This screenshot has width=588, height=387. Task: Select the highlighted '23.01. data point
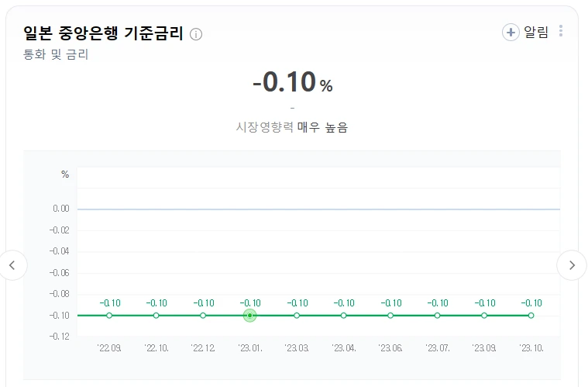pyautogui.click(x=249, y=316)
